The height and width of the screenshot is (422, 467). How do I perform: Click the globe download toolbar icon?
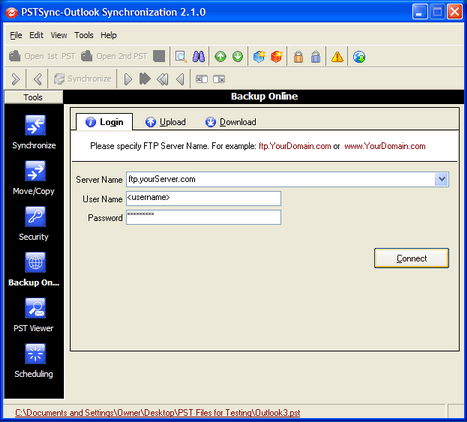359,56
